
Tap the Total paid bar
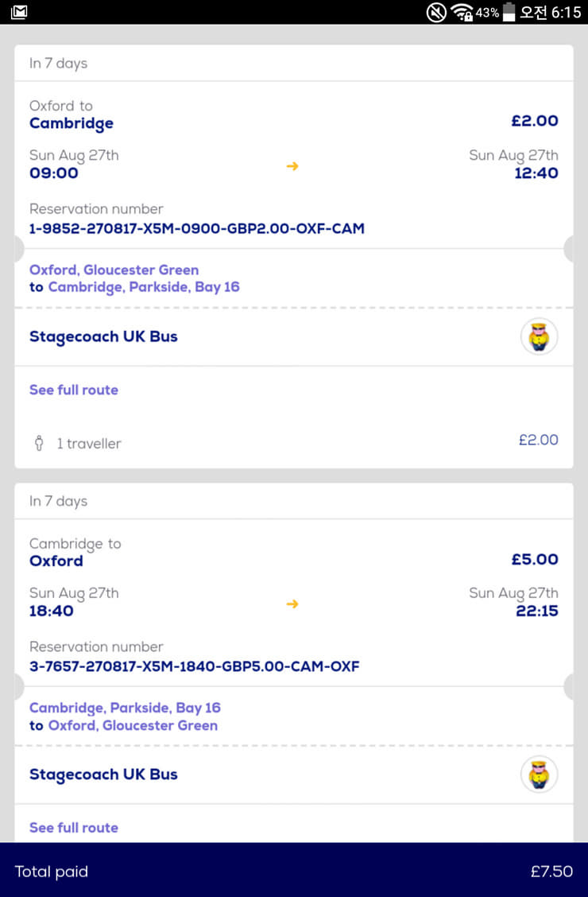point(294,871)
